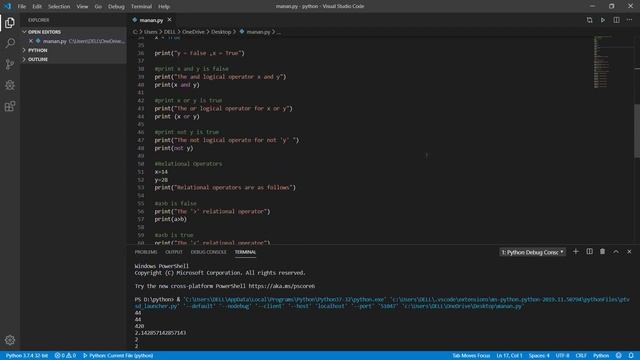640x360 pixels.
Task: Click Python 3.7.4 32-bit interpreter selector
Action: click(x=27, y=356)
